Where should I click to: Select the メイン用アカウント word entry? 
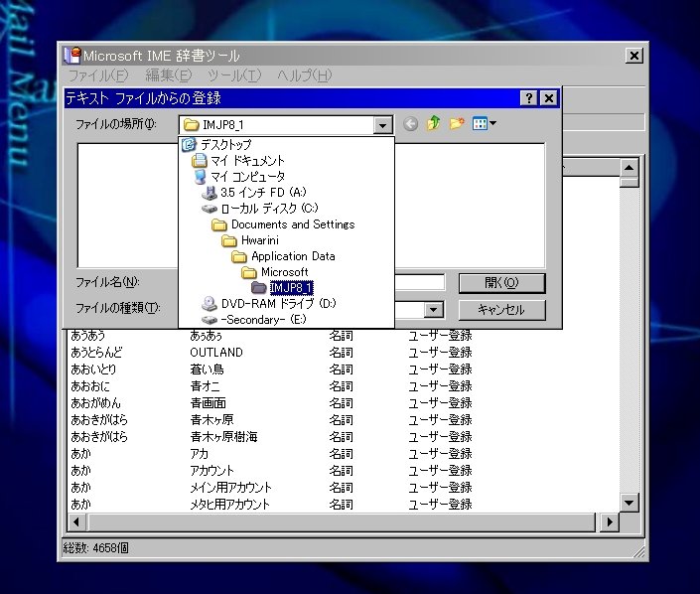tap(230, 488)
